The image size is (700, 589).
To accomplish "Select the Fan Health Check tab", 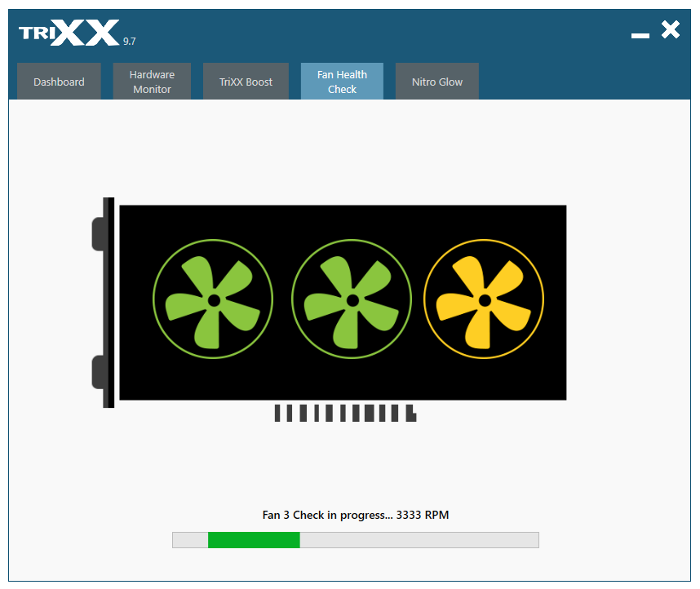I will pos(342,82).
